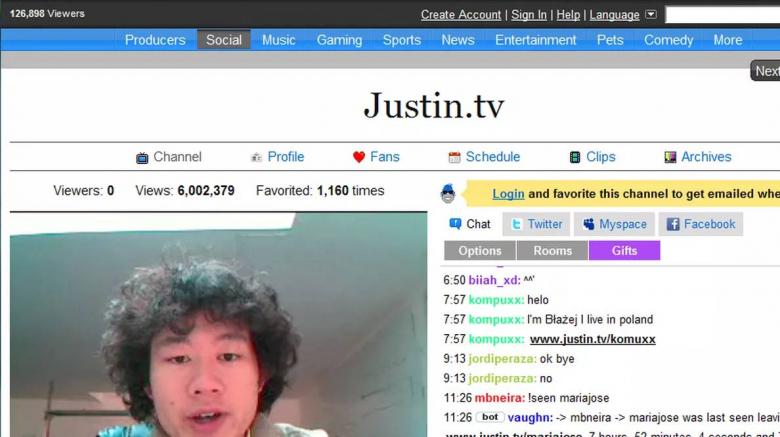Open the www.justin.tv/komuxx chat link
The image size is (780, 437).
point(592,339)
